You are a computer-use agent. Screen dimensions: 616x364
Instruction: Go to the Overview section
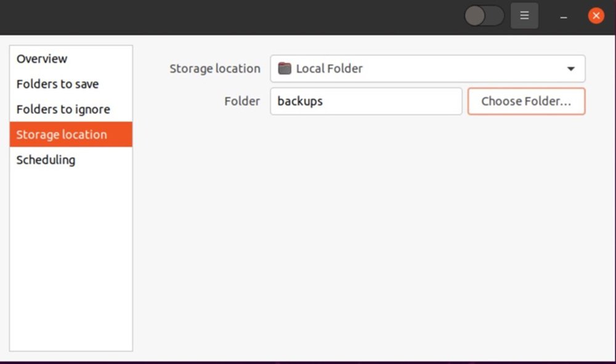(42, 59)
